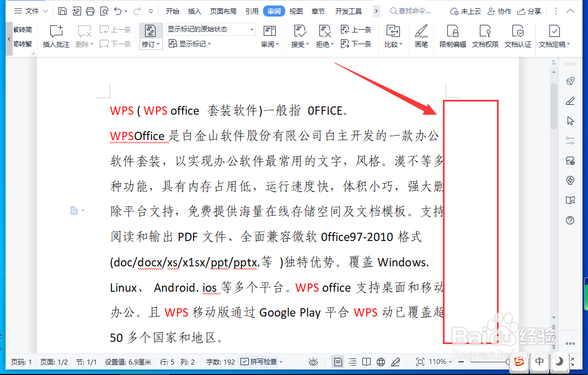Click the zoom out minus button

coord(461,362)
